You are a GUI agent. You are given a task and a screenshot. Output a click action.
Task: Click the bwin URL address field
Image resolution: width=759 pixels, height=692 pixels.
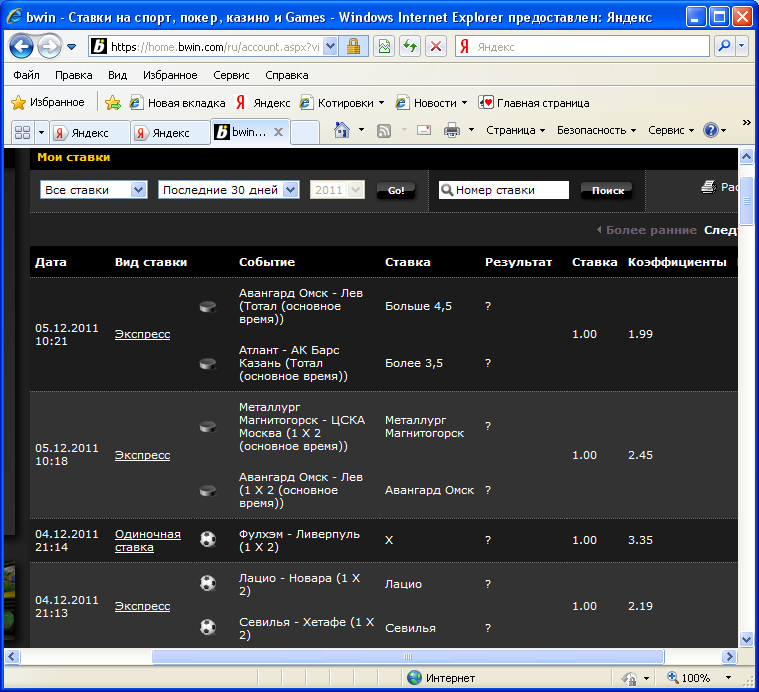215,46
